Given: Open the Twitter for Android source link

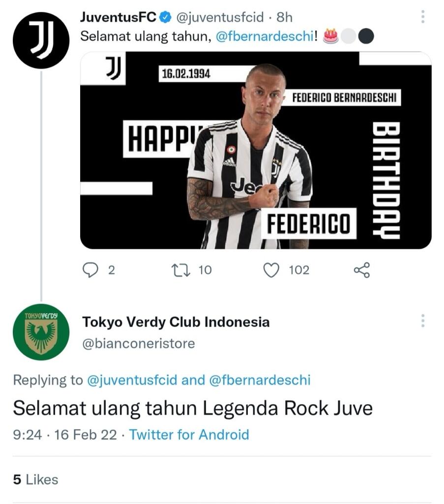Looking at the screenshot, I should (189, 435).
